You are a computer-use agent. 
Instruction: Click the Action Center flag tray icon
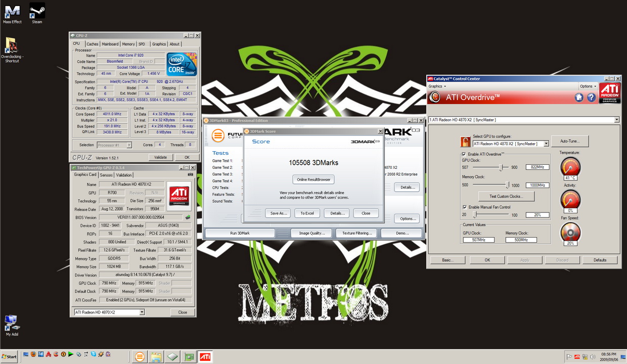coord(569,357)
